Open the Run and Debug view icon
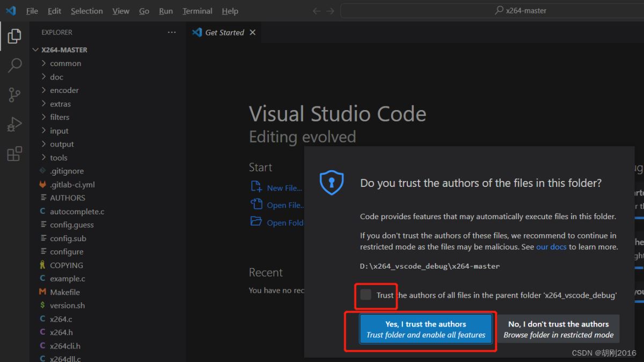644x362 pixels. coord(14,125)
